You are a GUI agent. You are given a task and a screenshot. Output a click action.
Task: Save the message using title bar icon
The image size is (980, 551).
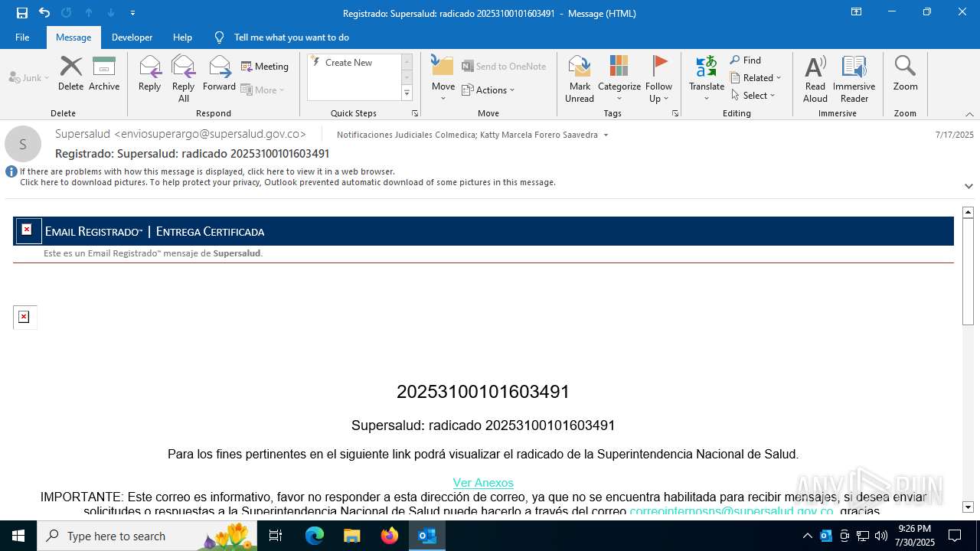22,13
